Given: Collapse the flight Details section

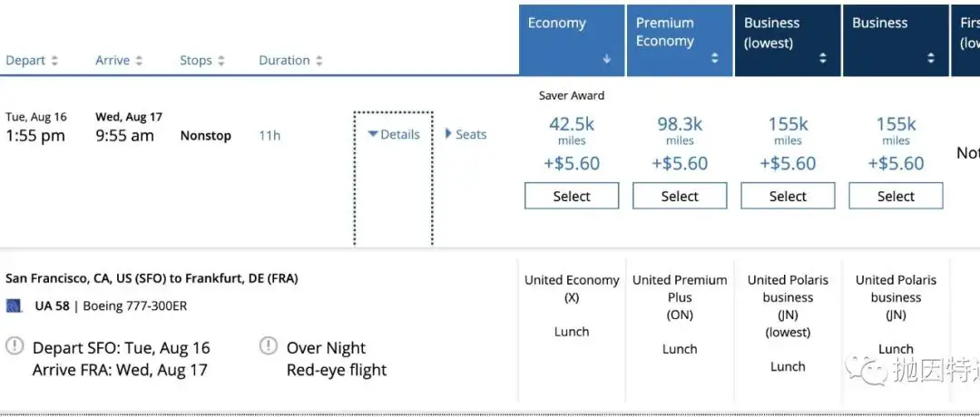Looking at the screenshot, I should click(394, 135).
